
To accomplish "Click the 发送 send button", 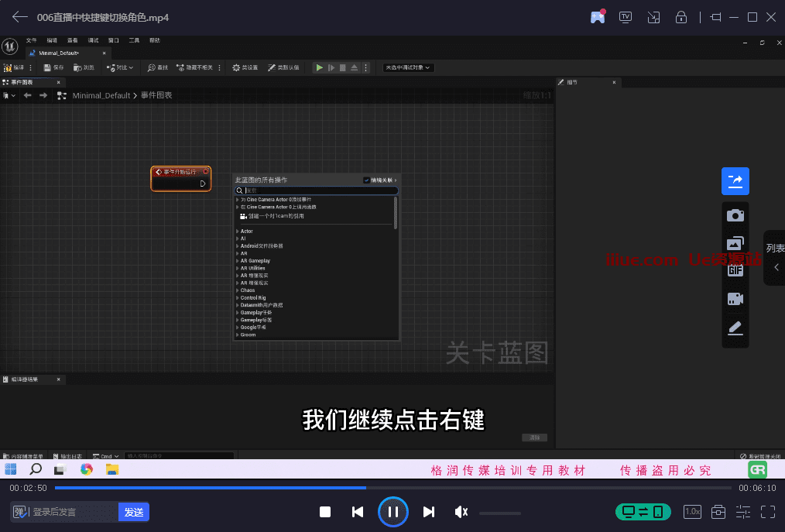I will (134, 512).
